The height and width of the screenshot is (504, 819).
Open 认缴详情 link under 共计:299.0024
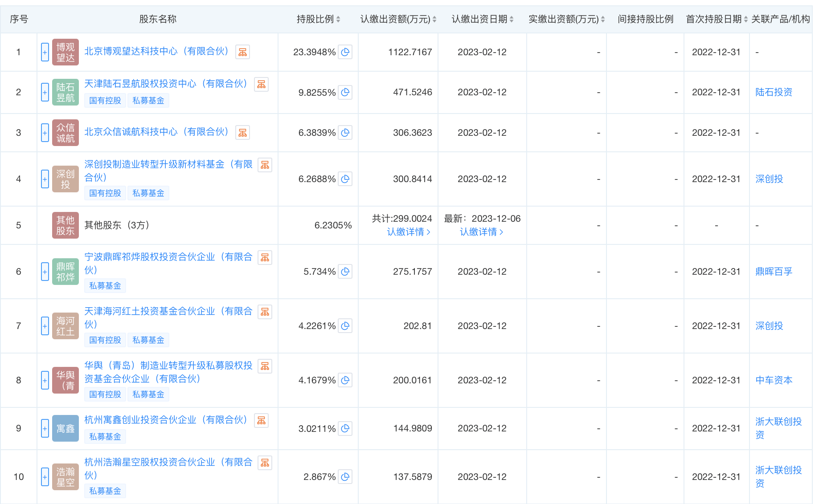tap(408, 232)
